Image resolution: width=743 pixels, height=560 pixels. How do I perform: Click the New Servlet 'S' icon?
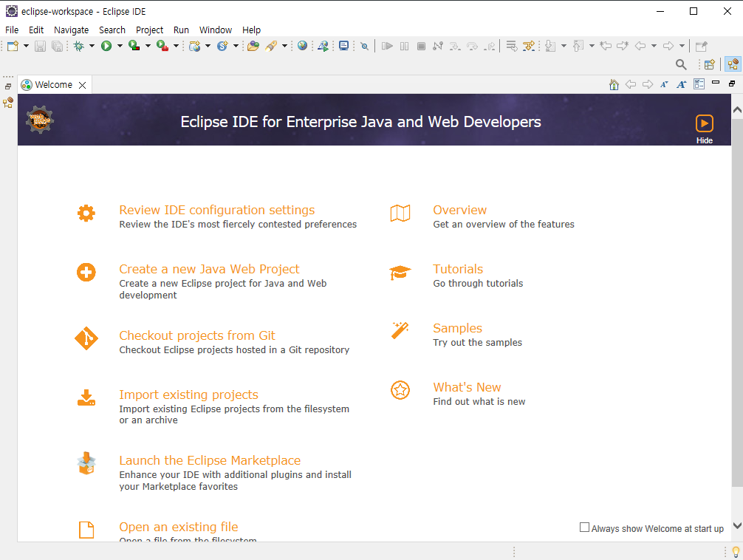coord(222,46)
